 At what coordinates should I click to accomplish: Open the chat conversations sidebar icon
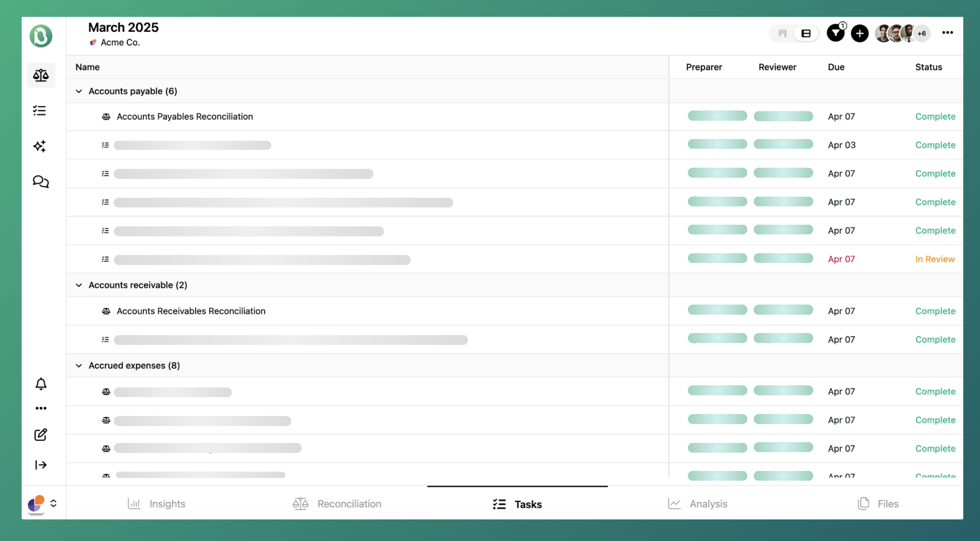point(41,182)
